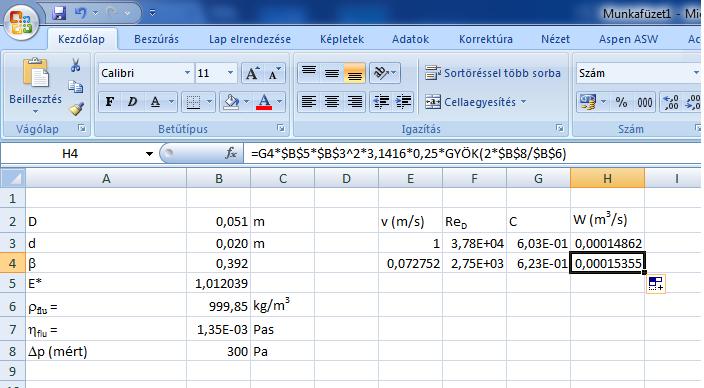Click the fx insert function icon

[231, 154]
